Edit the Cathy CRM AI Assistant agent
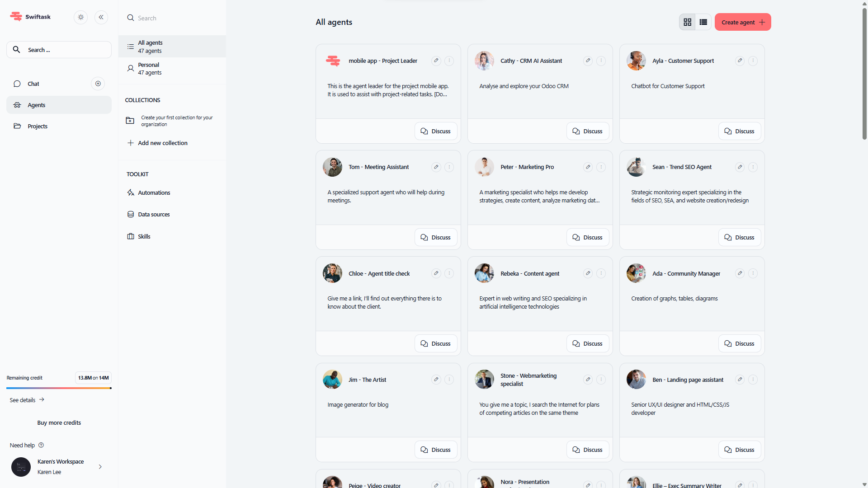Screen dimensions: 868x488 [588, 61]
